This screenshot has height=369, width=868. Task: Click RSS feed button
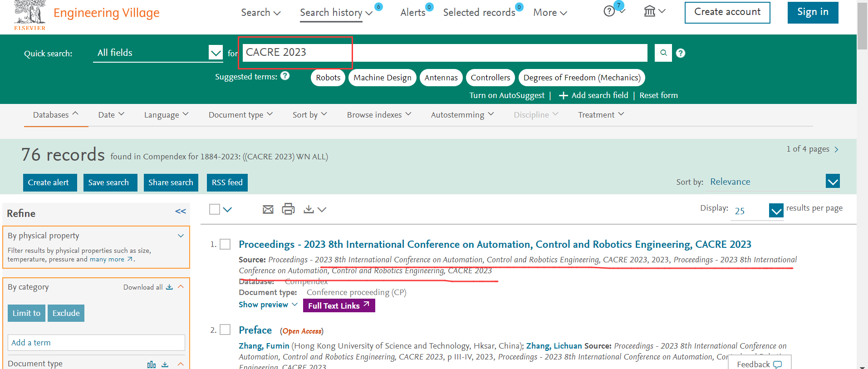(227, 182)
